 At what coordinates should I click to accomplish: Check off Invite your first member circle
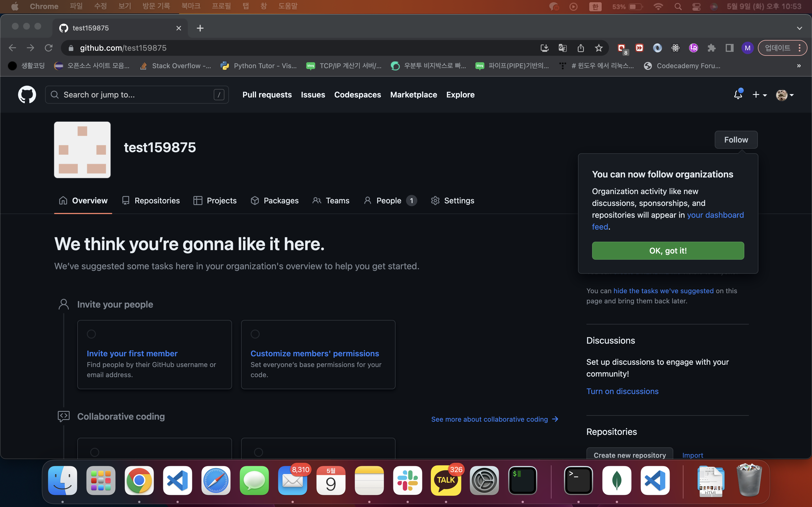tap(91, 334)
